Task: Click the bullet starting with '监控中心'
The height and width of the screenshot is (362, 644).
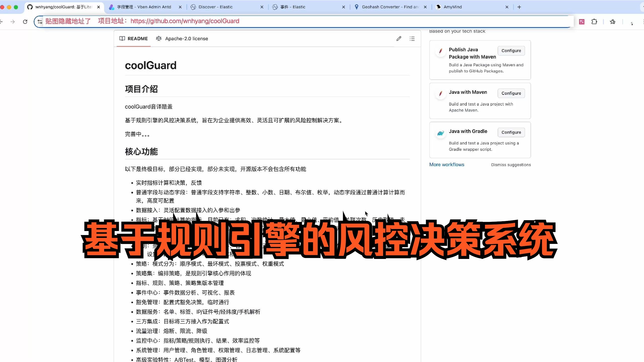Action: (x=198, y=341)
